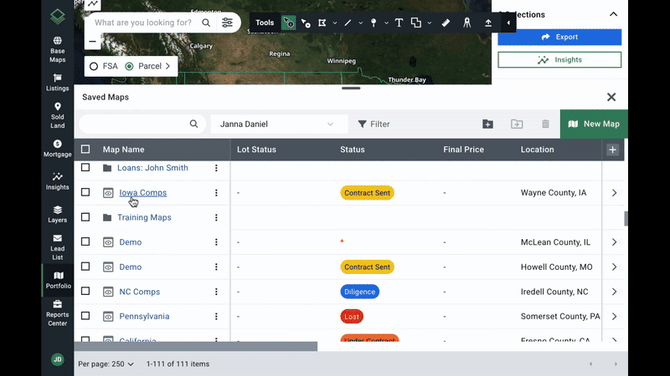Collapse the right Selections panel
This screenshot has height=376, width=670.
(613, 14)
